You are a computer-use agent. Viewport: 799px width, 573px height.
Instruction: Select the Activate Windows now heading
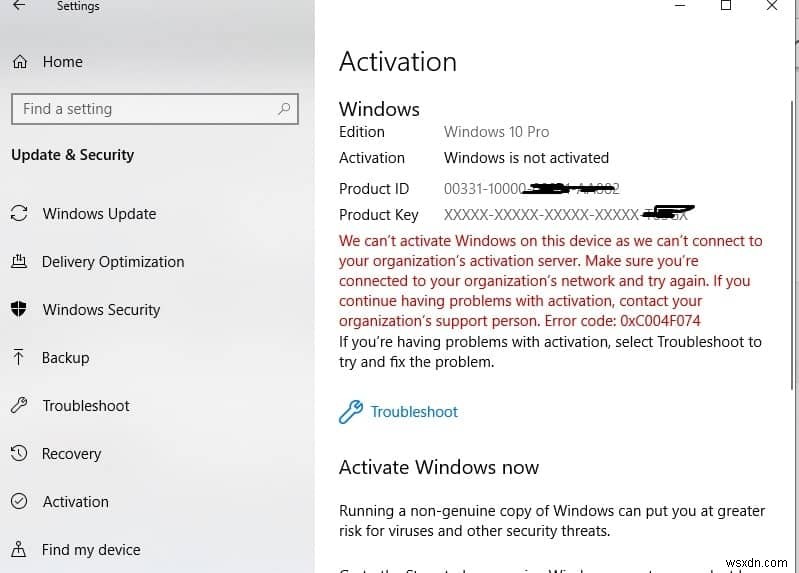[x=439, y=467]
